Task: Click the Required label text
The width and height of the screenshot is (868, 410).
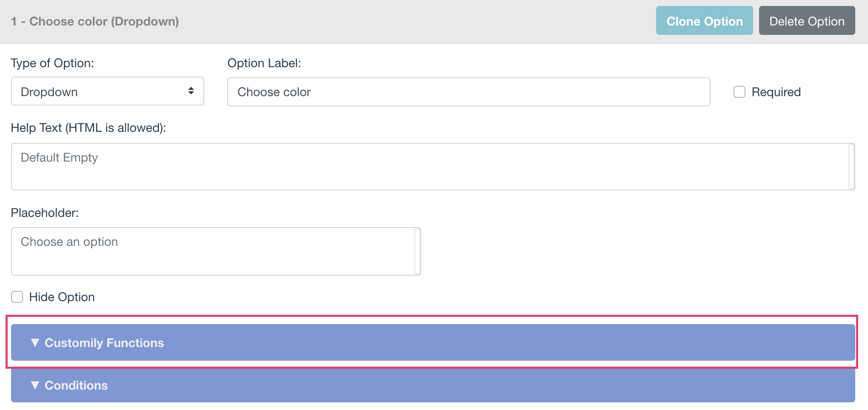Action: click(x=776, y=92)
